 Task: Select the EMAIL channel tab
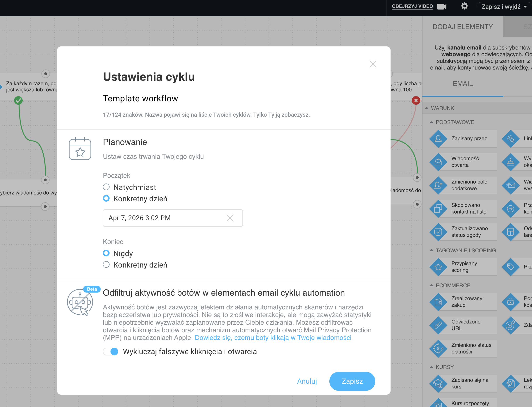462,84
